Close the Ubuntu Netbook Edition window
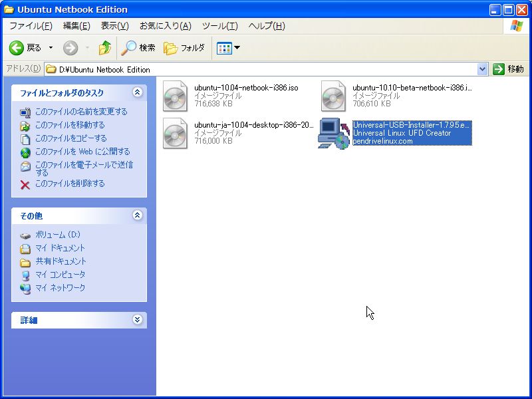The width and height of the screenshot is (532, 399). click(522, 10)
